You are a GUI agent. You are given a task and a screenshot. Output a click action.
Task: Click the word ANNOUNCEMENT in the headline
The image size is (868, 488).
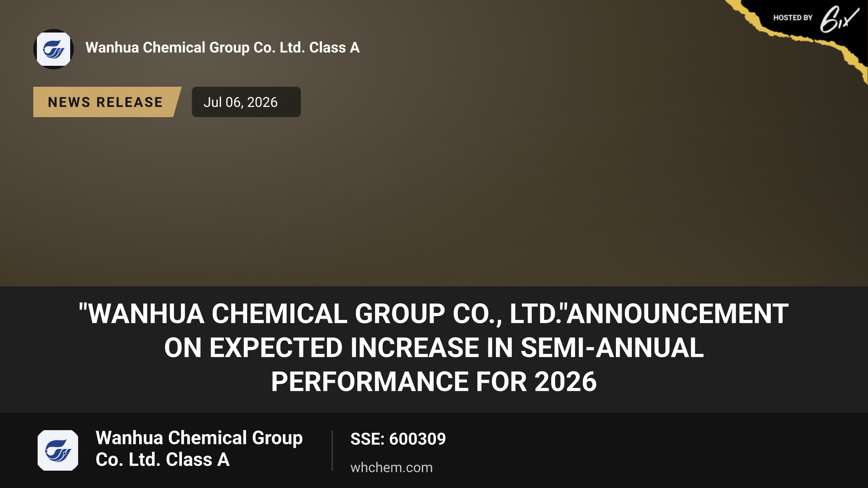[677, 313]
